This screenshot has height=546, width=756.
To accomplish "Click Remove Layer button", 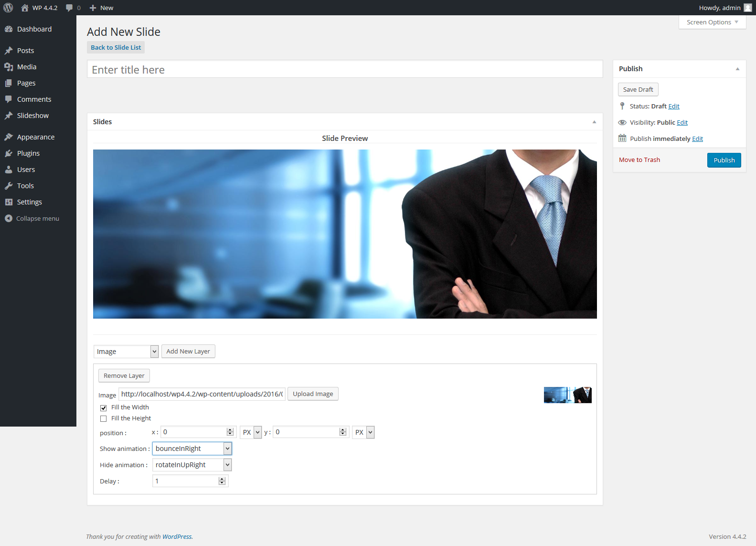I will click(124, 375).
